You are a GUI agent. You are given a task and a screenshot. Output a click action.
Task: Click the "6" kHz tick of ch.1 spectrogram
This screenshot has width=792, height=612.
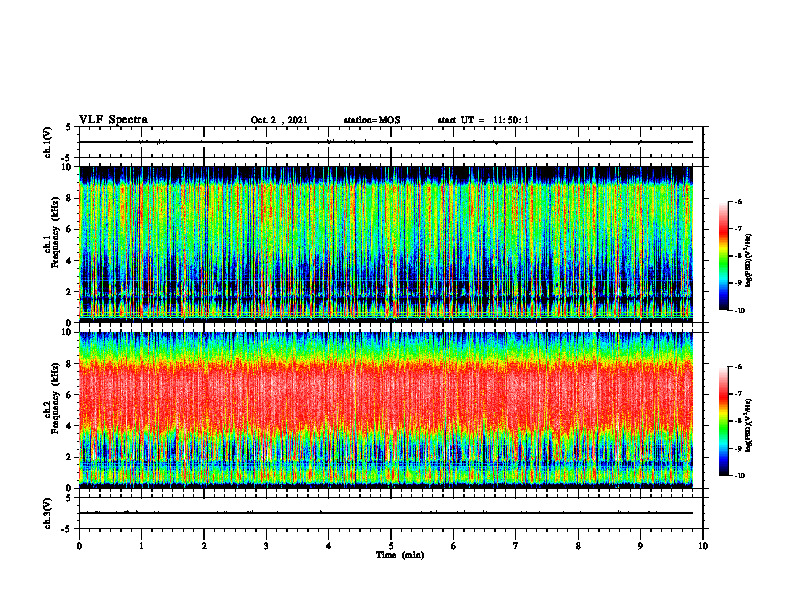pos(69,229)
